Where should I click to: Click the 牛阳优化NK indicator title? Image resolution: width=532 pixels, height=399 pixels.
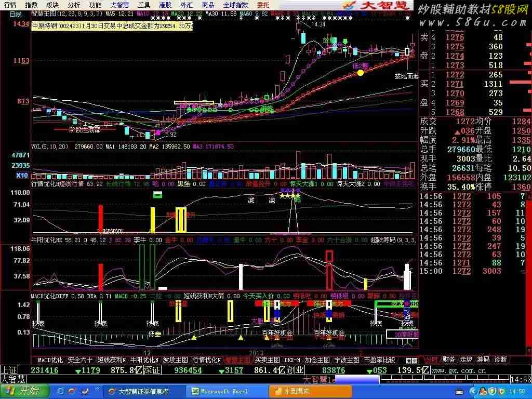(47, 240)
